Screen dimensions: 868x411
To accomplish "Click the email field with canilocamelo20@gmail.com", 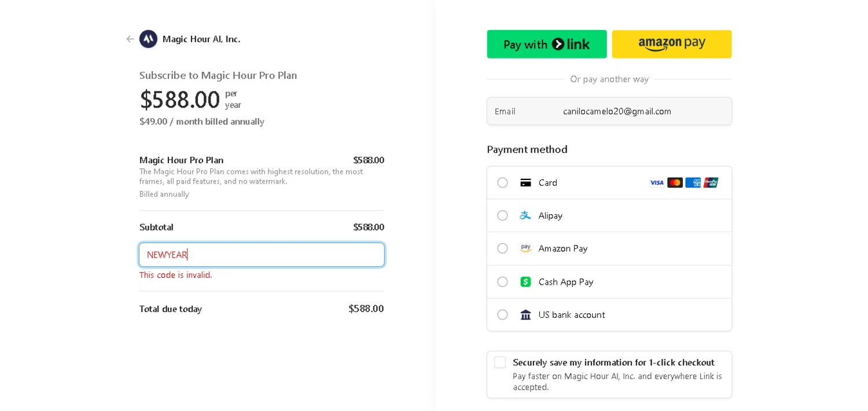I will tap(609, 111).
